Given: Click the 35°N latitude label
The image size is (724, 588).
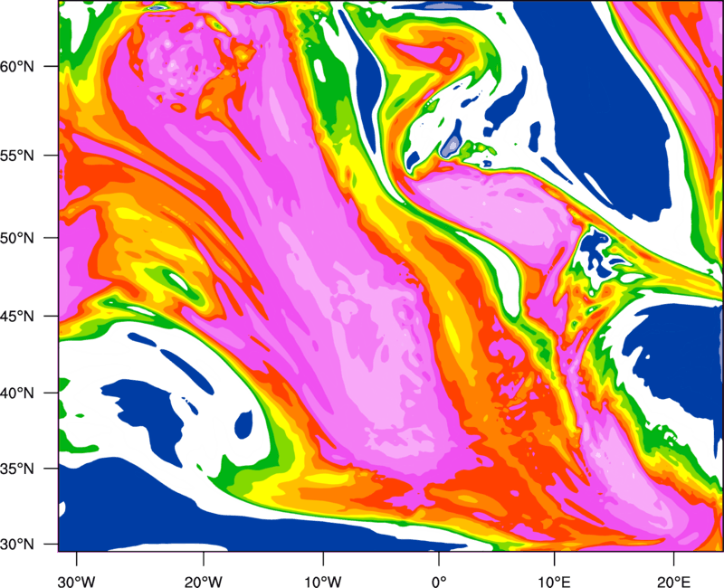Looking at the screenshot, I should (17, 469).
